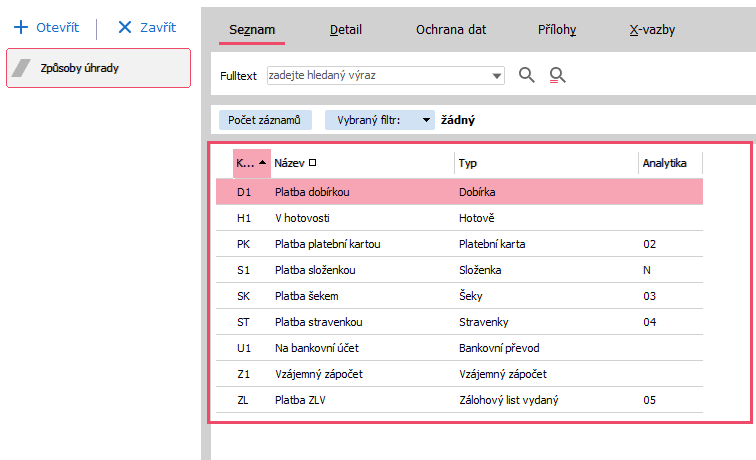Click the X icon next to Zavřít

(x=125, y=27)
